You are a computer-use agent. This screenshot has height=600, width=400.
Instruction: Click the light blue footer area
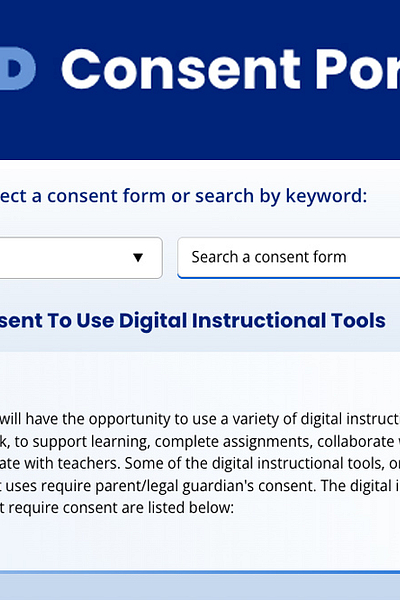point(200,587)
